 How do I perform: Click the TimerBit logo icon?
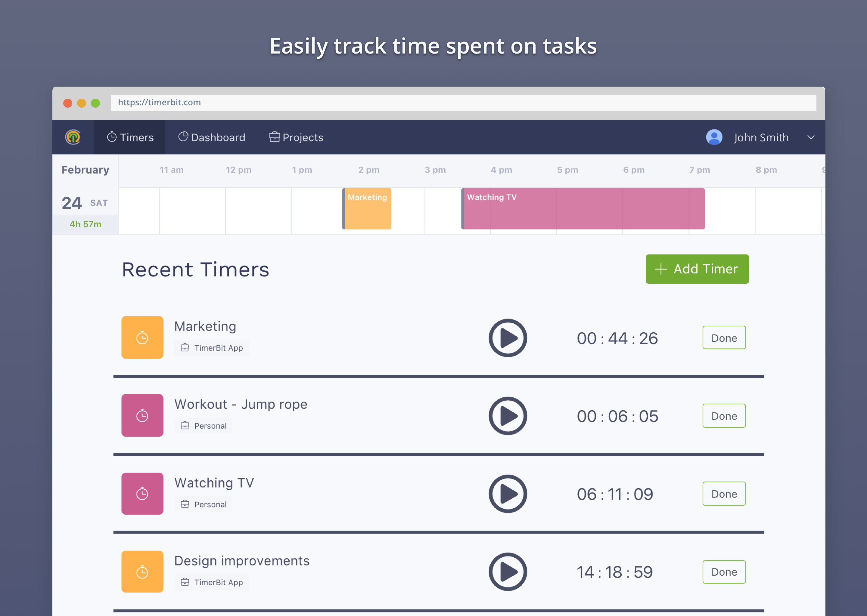73,137
